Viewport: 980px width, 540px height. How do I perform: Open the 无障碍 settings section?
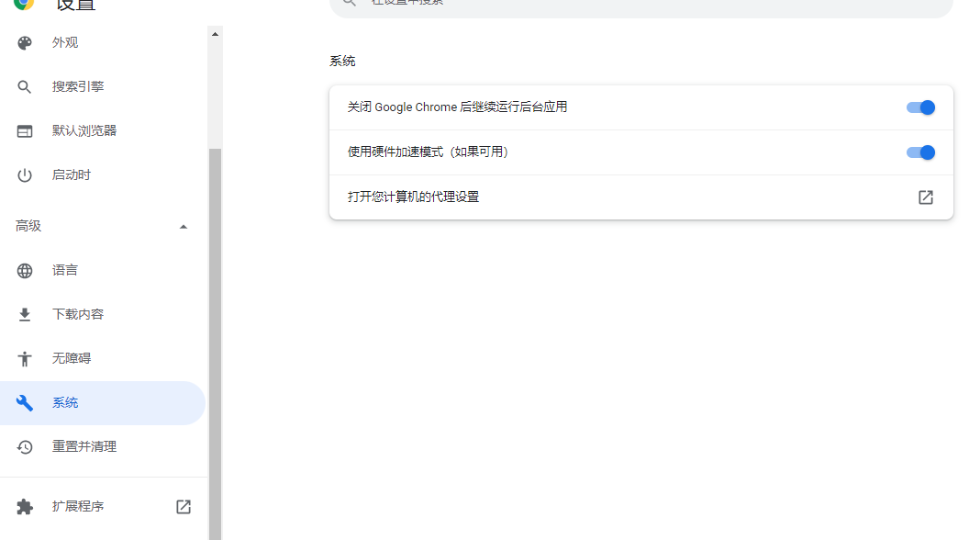(x=103, y=358)
